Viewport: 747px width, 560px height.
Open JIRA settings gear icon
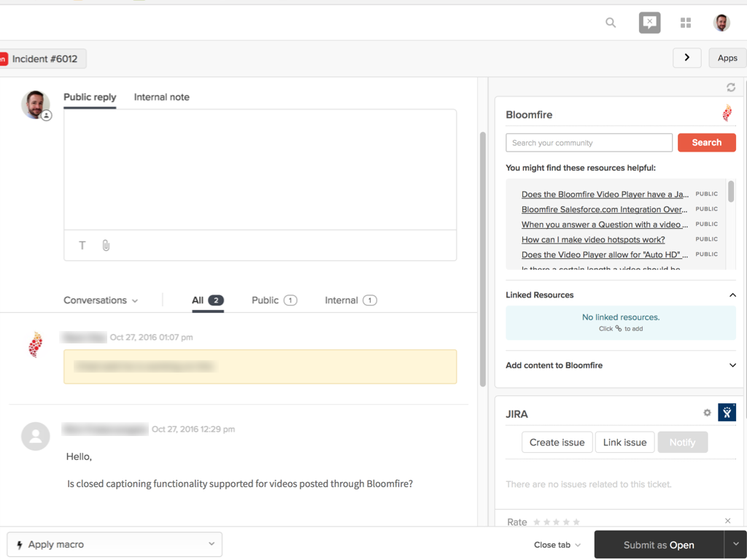point(707,413)
